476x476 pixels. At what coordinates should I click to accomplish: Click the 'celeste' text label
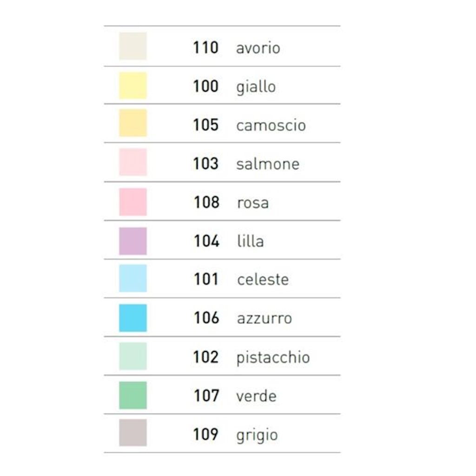(263, 279)
